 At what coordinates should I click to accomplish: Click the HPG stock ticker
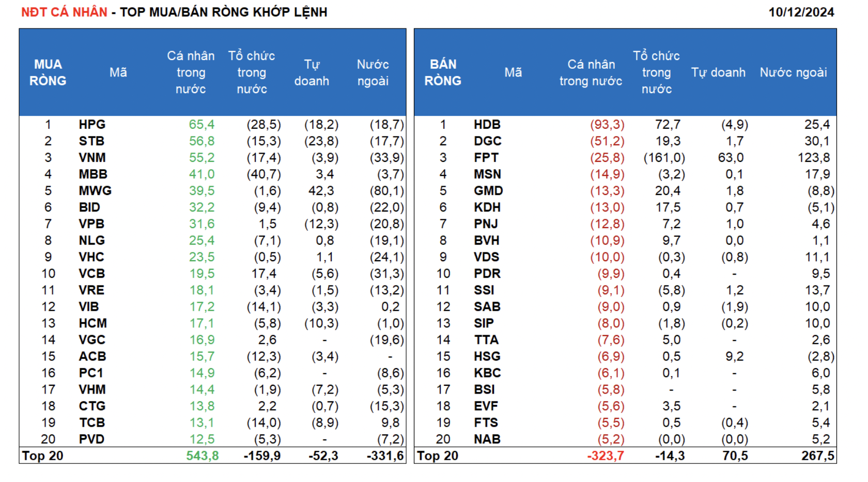tap(92, 125)
